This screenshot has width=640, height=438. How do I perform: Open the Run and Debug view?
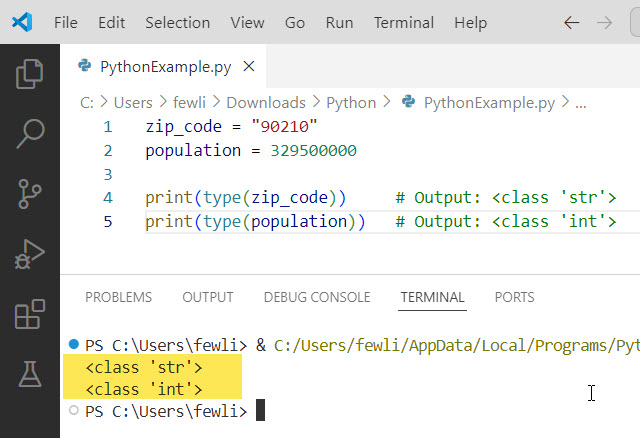click(x=29, y=254)
